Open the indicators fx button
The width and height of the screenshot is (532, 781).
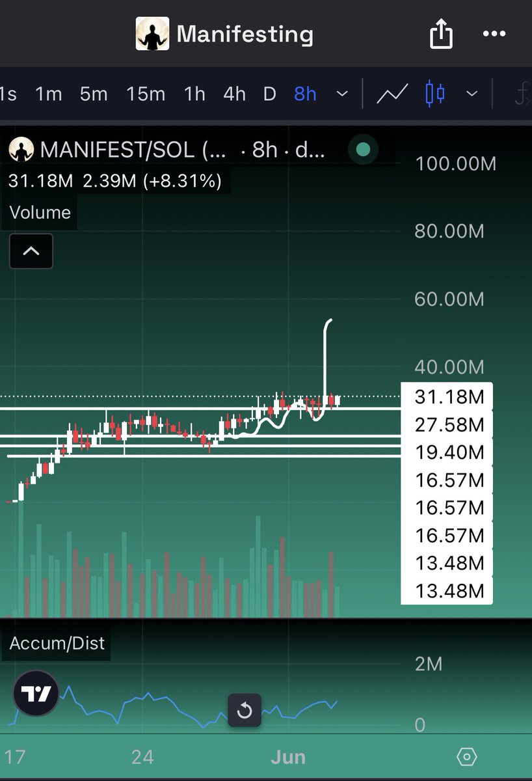point(522,94)
